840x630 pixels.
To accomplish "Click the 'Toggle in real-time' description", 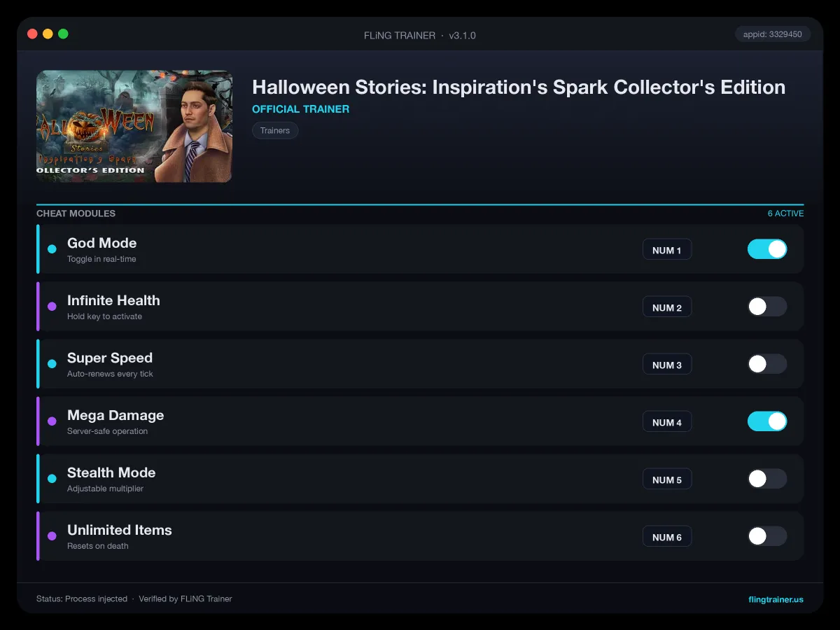I will tap(101, 259).
